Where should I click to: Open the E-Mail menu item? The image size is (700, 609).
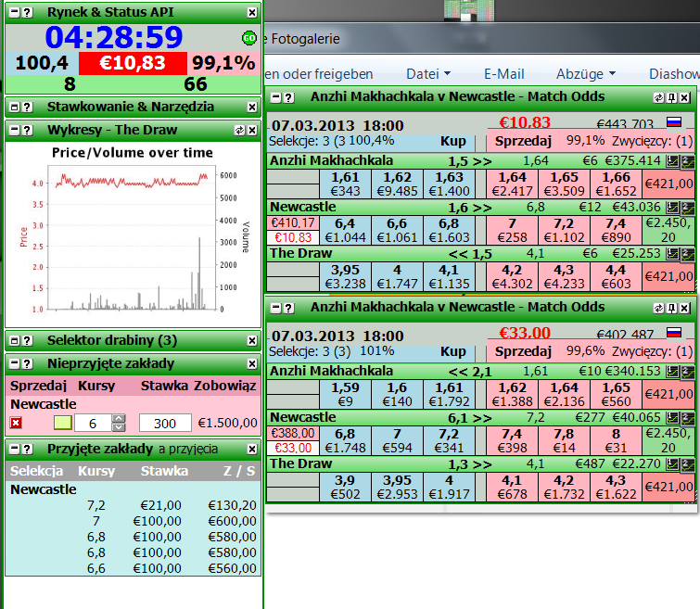pos(504,73)
